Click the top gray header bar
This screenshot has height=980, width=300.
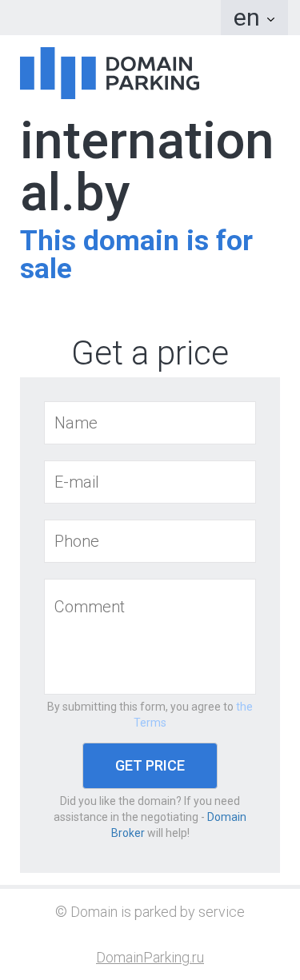coord(110,18)
